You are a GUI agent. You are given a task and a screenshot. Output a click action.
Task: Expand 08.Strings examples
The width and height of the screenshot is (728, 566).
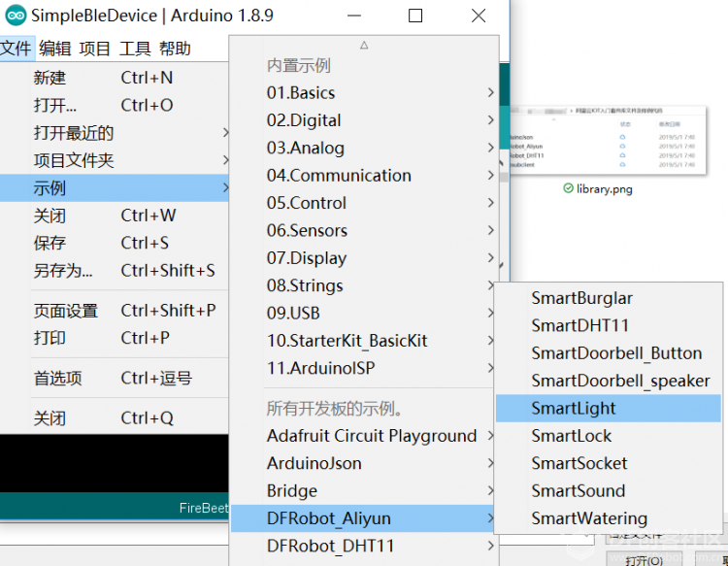pos(364,285)
